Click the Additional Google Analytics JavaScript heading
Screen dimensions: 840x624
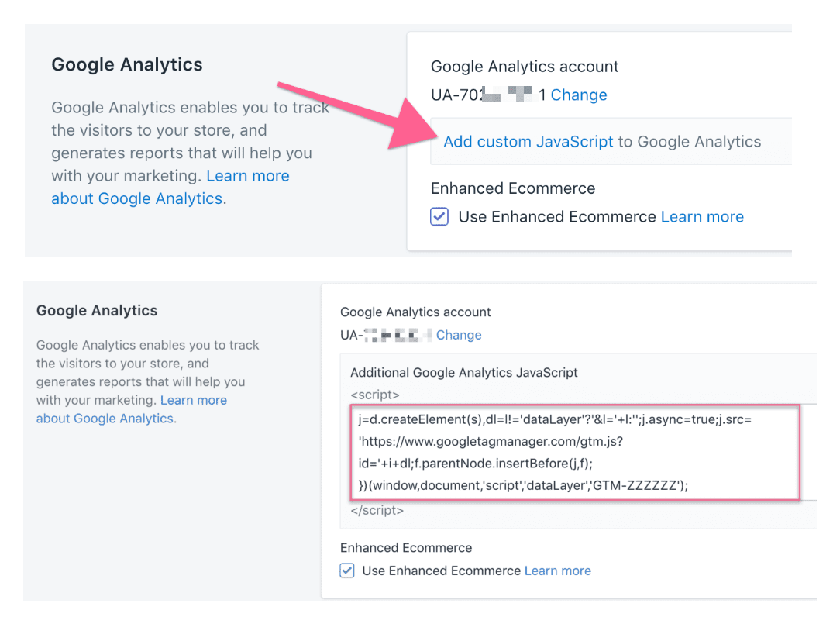pos(464,373)
